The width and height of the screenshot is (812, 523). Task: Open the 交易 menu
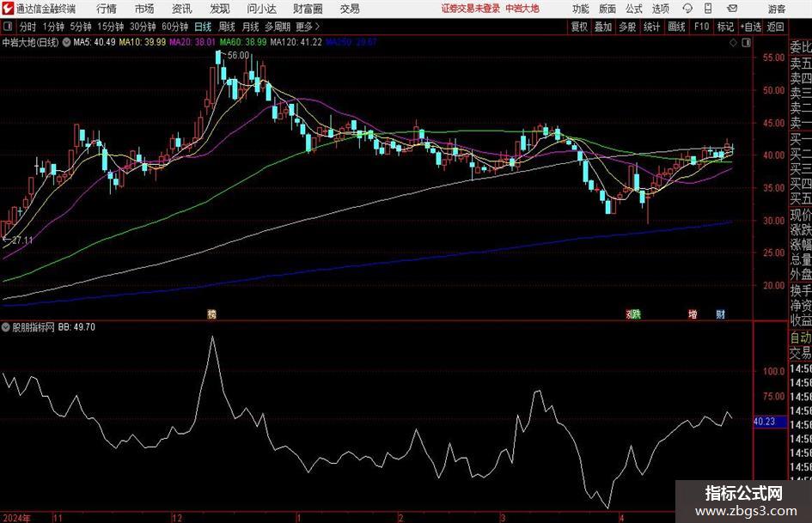coord(350,9)
